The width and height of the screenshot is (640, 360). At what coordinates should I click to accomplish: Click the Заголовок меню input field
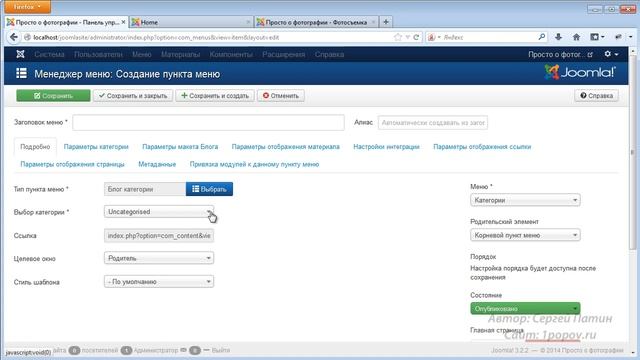(209, 122)
